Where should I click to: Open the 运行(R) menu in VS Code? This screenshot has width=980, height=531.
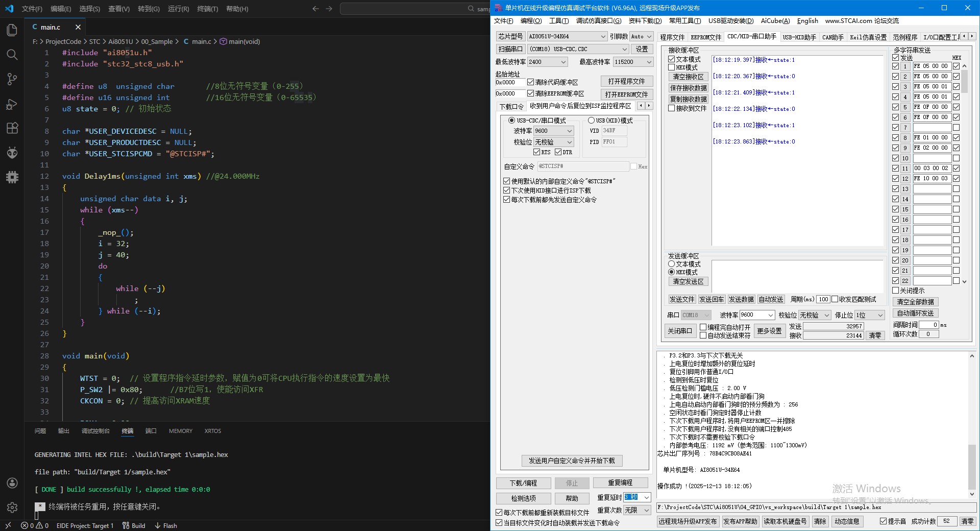[178, 9]
